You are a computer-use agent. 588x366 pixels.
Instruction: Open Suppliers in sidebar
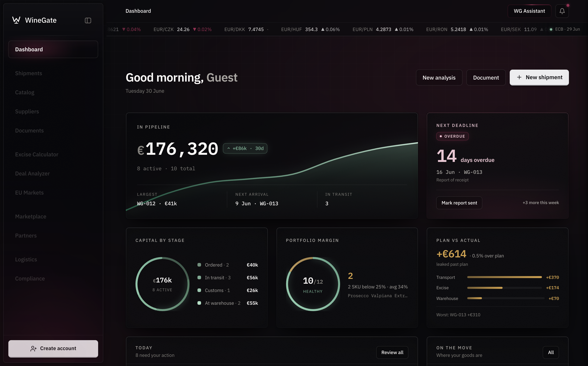tap(27, 111)
